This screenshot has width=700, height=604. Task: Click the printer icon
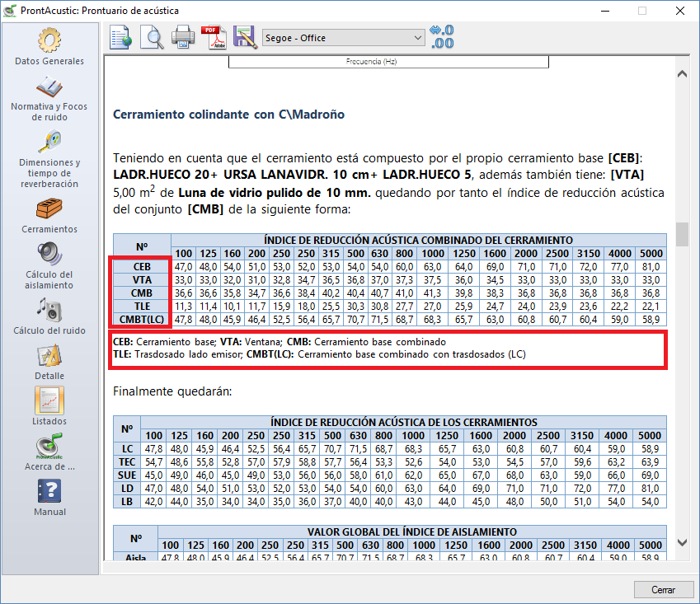(x=183, y=37)
